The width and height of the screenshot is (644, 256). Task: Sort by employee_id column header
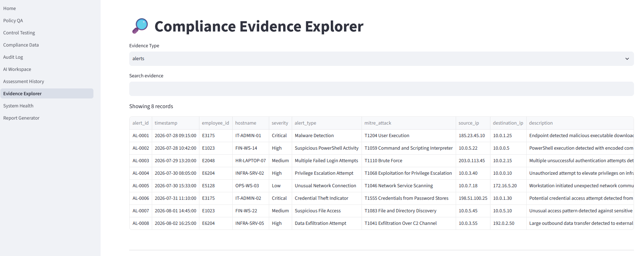point(216,123)
